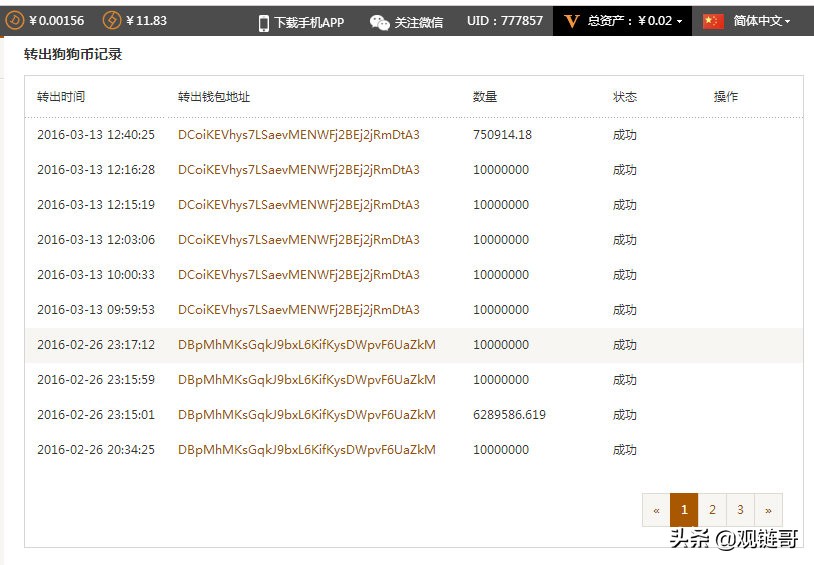Open wallet address in the 10:00:33 row
Viewport: 814px width, 565px height.
tap(299, 275)
